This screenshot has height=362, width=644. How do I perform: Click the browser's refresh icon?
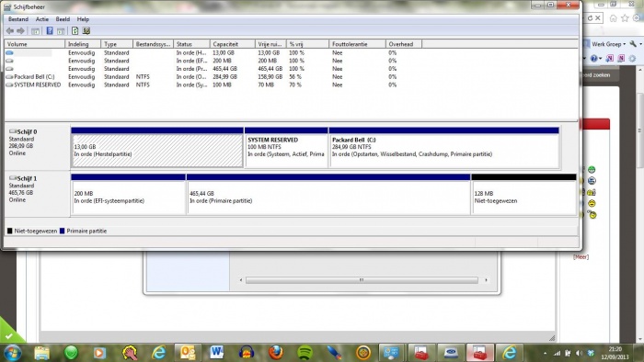click(x=590, y=18)
